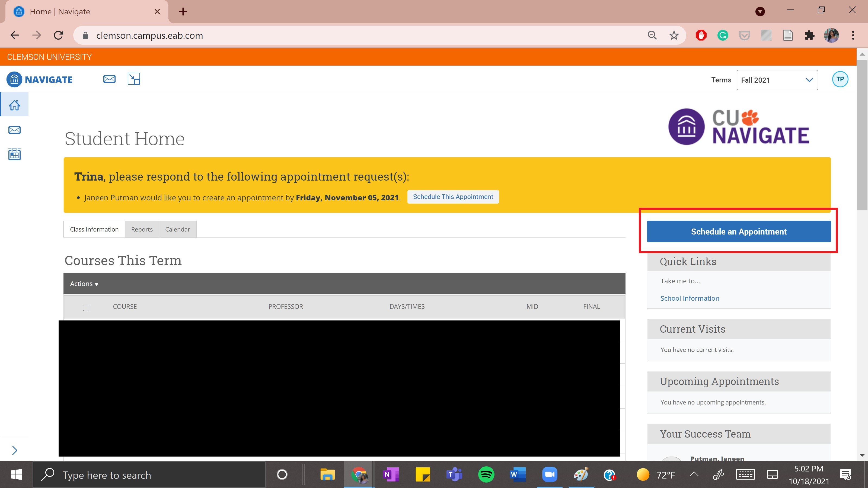Open Zoom from the taskbar
Image resolution: width=868 pixels, height=488 pixels.
tap(549, 474)
